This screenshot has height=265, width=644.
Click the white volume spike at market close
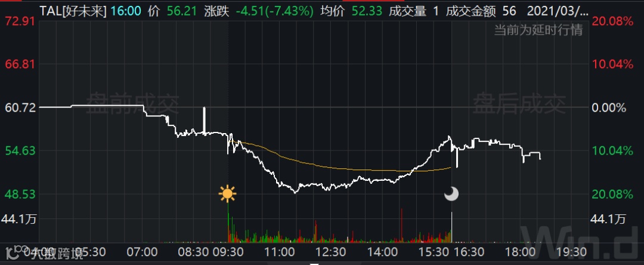(451, 227)
